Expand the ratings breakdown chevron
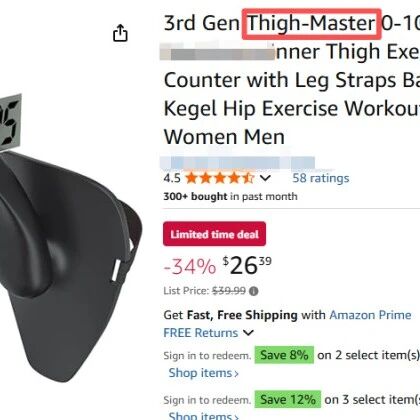420x420 pixels. 265,178
